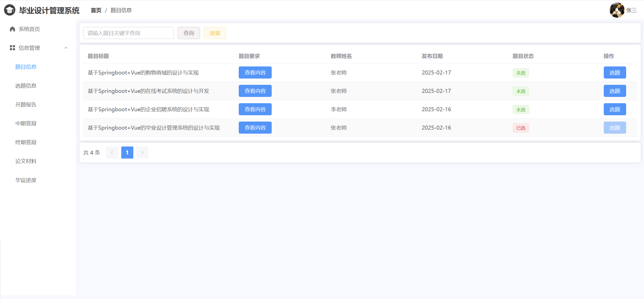
Task: Focus the 题目关键字 search input field
Action: [128, 33]
